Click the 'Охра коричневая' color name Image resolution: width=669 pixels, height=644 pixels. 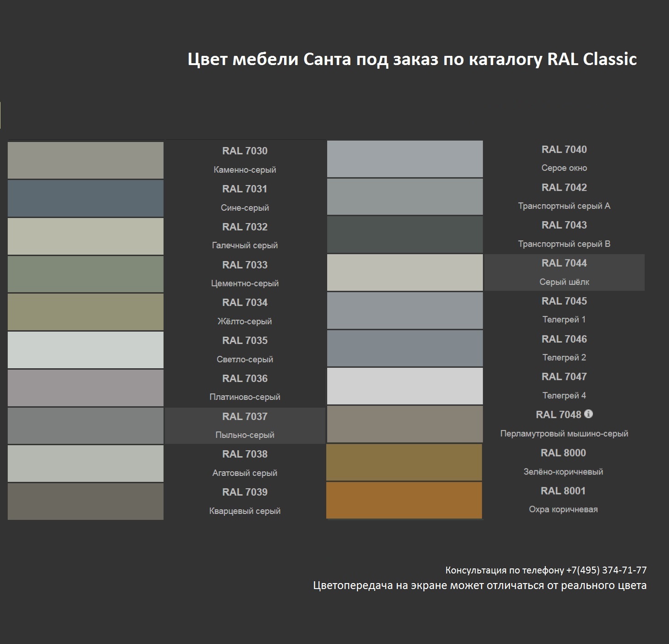pyautogui.click(x=563, y=509)
